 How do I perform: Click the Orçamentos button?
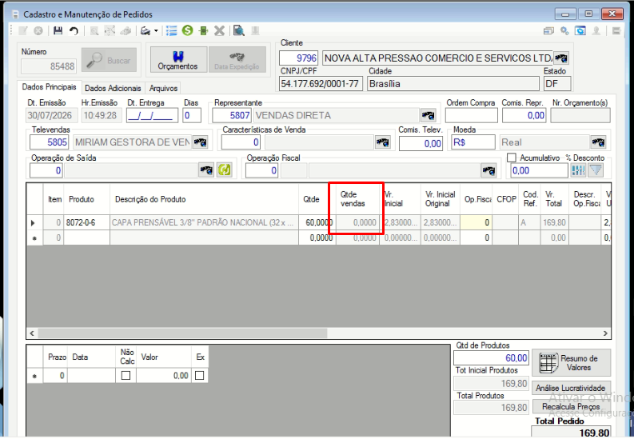point(178,60)
